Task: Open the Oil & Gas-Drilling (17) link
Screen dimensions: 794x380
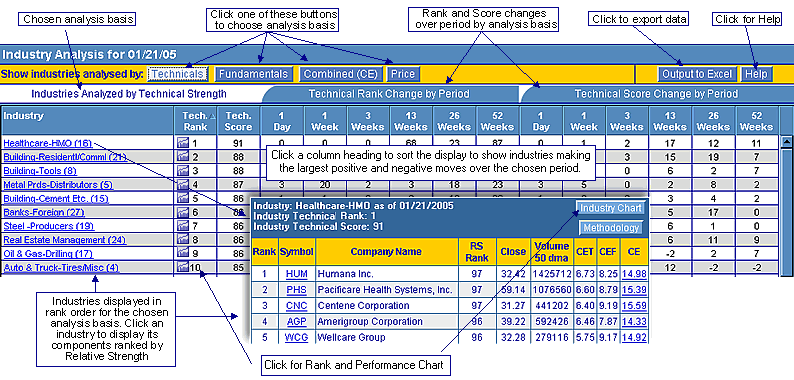Action: 48,253
